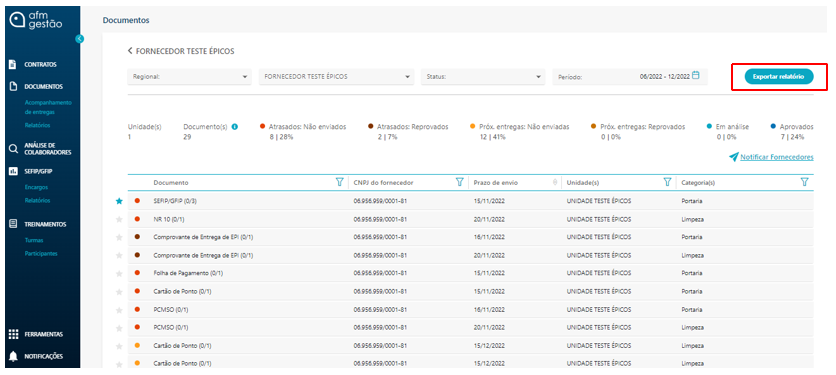Select the NR 10 (0/1) document name

click(169, 219)
